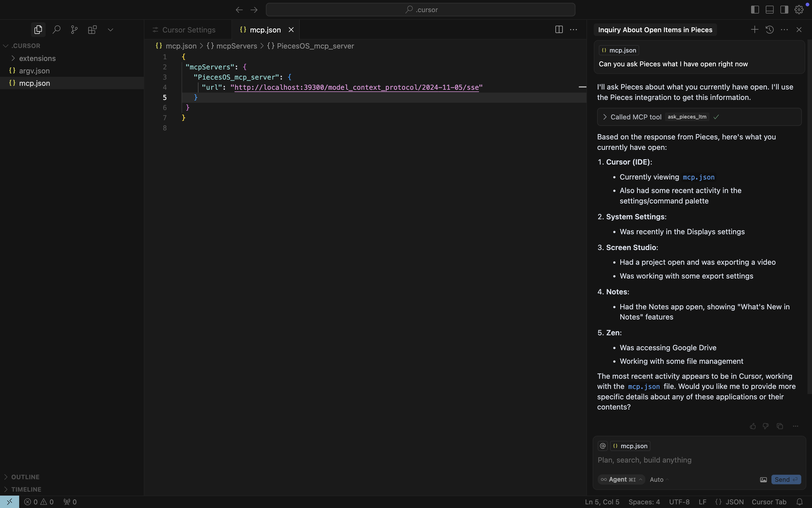Click the .cursor command search bar
This screenshot has width=812, height=508.
coord(420,10)
